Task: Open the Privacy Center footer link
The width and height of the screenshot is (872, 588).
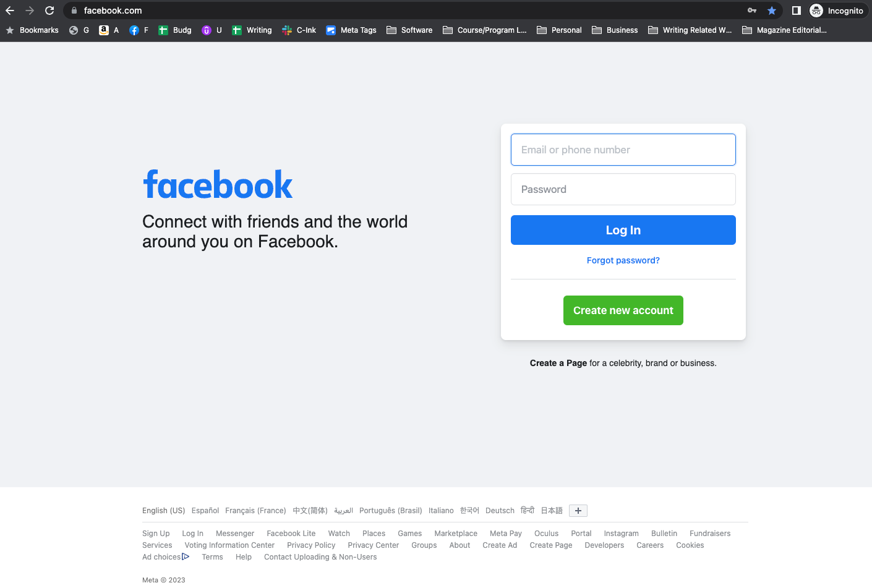Action: pos(374,545)
